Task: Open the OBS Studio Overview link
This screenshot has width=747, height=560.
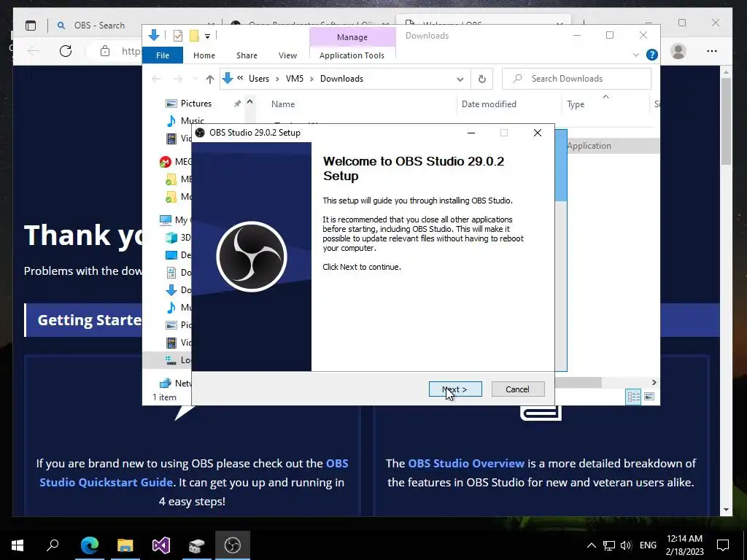Action: (x=466, y=463)
